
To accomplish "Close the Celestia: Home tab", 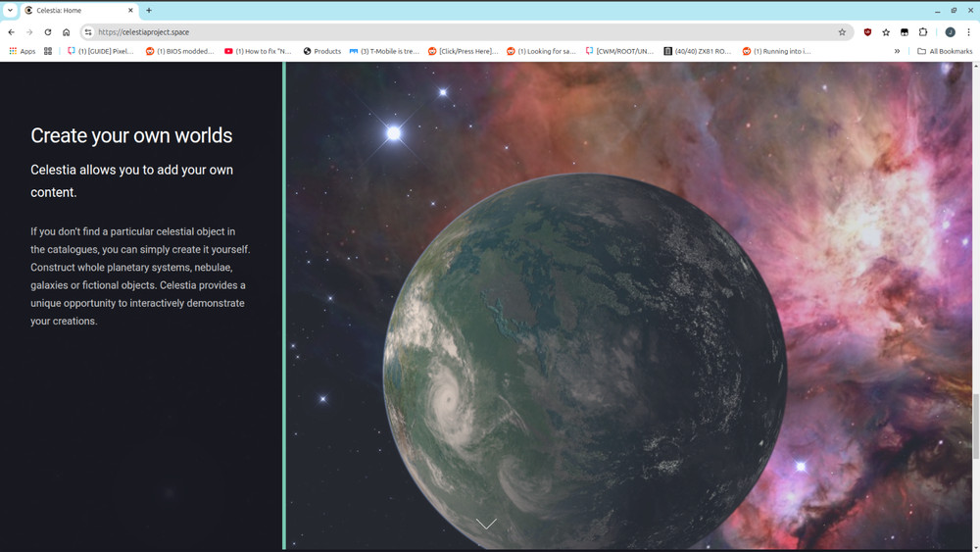I will pyautogui.click(x=130, y=10).
